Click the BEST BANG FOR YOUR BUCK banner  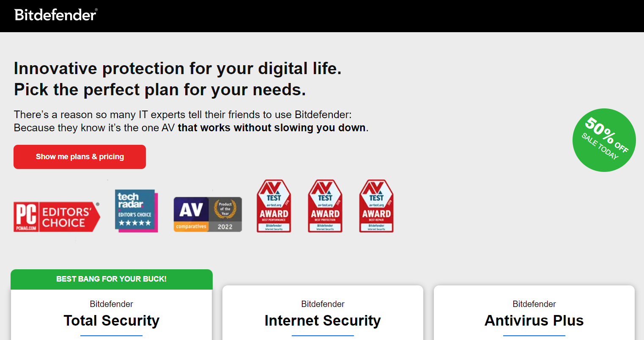(111, 279)
